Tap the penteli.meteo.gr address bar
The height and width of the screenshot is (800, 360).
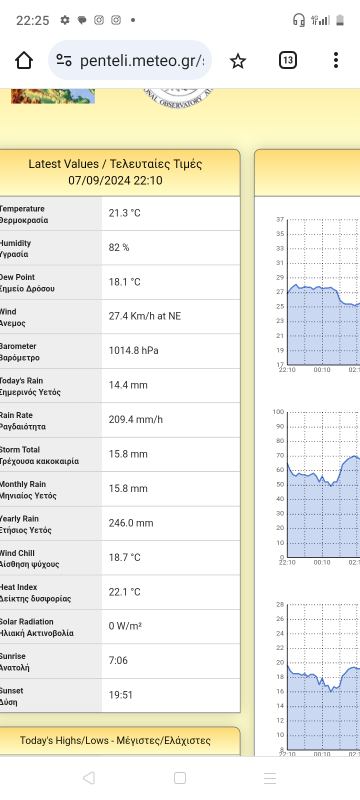pos(130,61)
